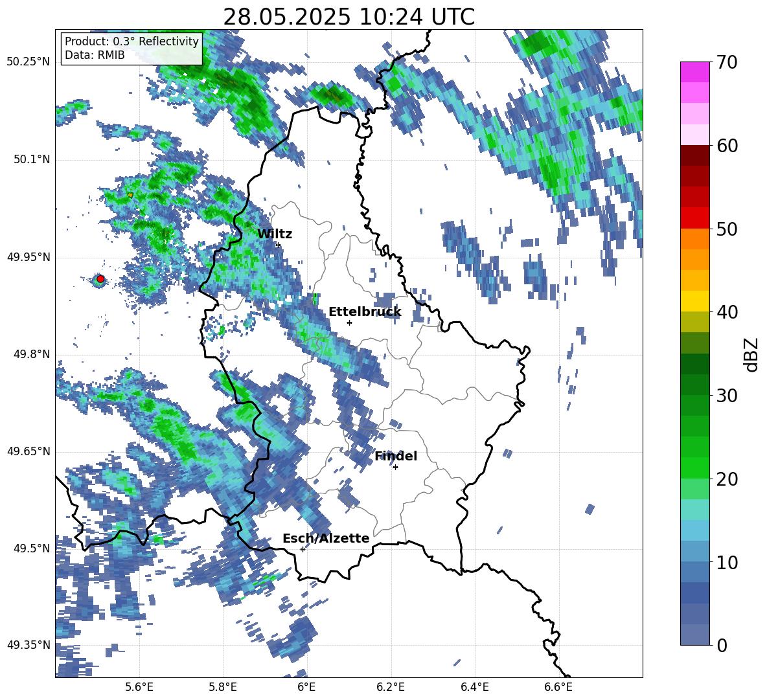Click the dark maroon colorbar segment below 60
The image size is (767, 700).
695,155
